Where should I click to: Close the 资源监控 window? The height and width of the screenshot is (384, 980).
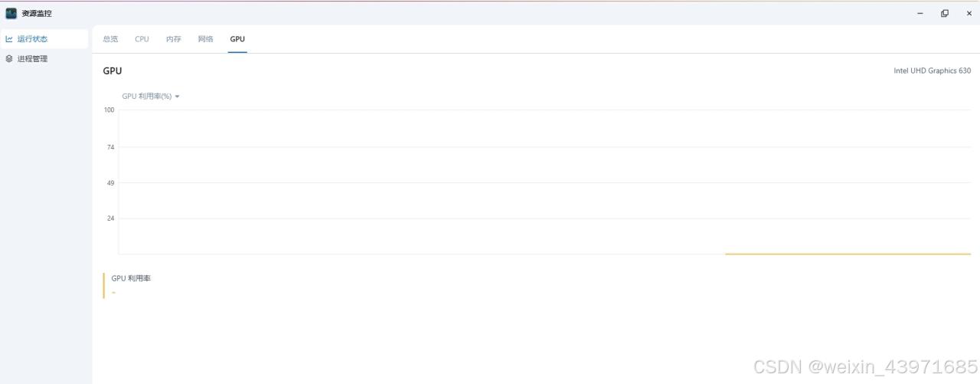(969, 13)
